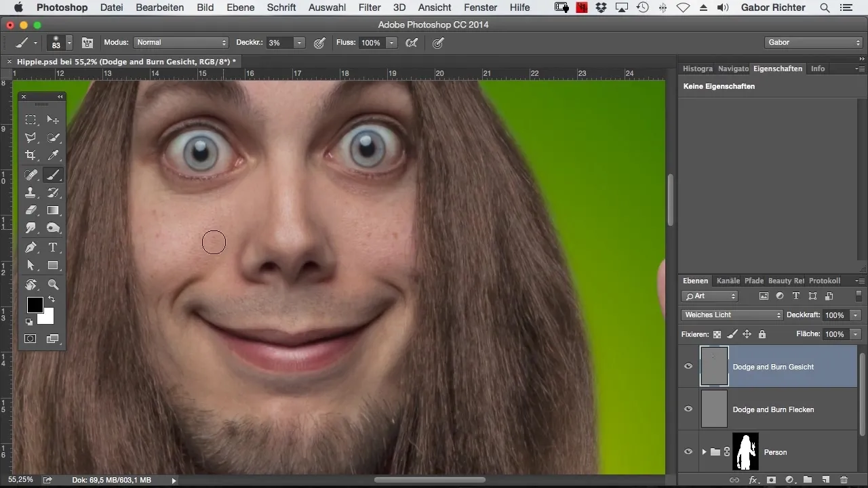Hide the Dodge and Burn Gesicht layer
Viewport: 868px width, 488px height.
tap(688, 367)
